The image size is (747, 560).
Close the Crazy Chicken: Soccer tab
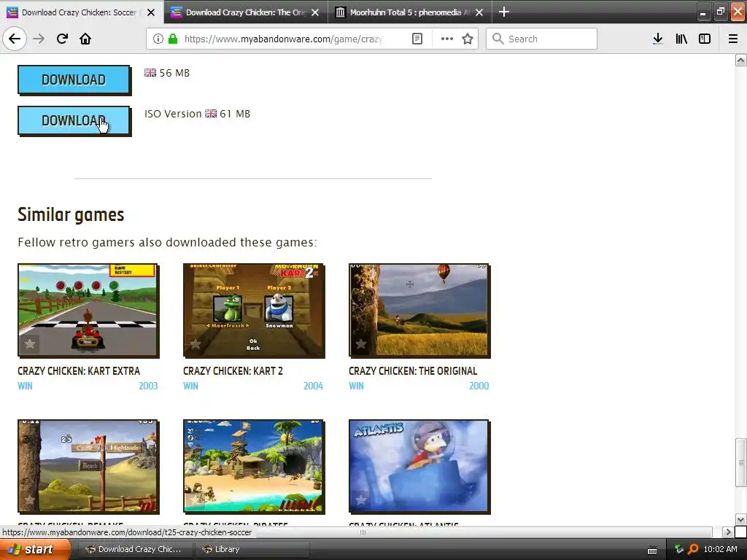(151, 12)
